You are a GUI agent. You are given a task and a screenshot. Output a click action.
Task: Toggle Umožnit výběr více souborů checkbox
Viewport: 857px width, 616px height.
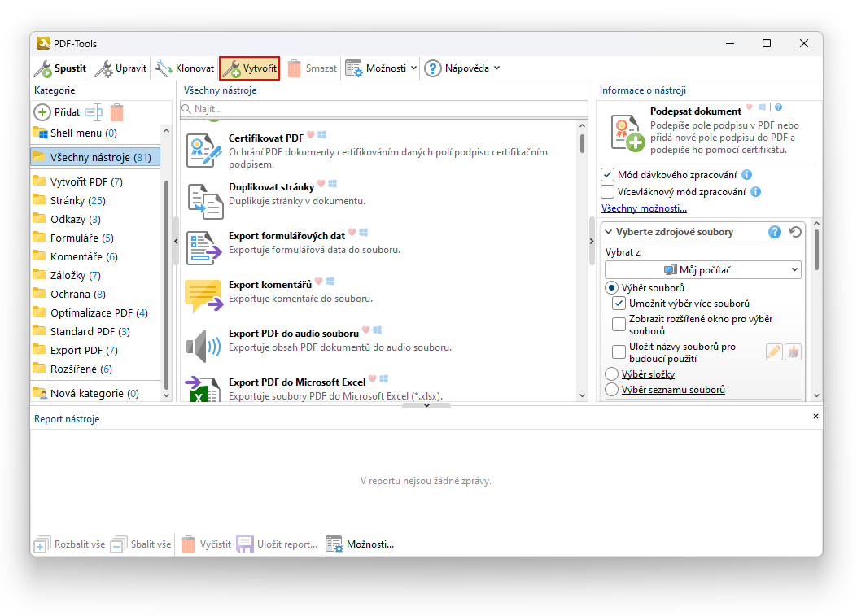point(619,304)
